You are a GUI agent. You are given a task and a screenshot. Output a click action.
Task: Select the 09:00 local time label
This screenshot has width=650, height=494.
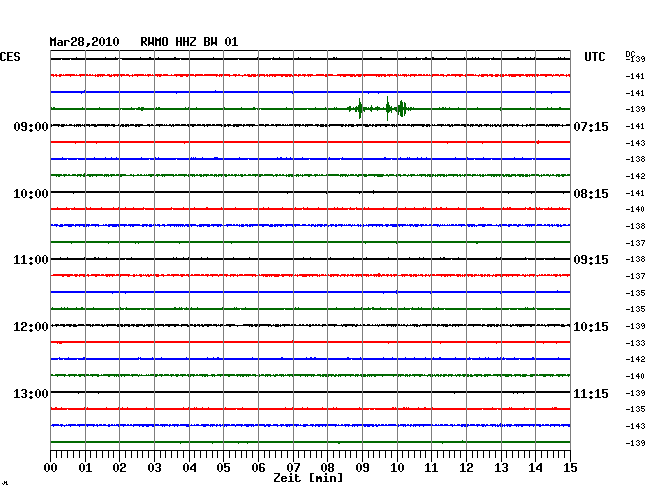(31, 126)
